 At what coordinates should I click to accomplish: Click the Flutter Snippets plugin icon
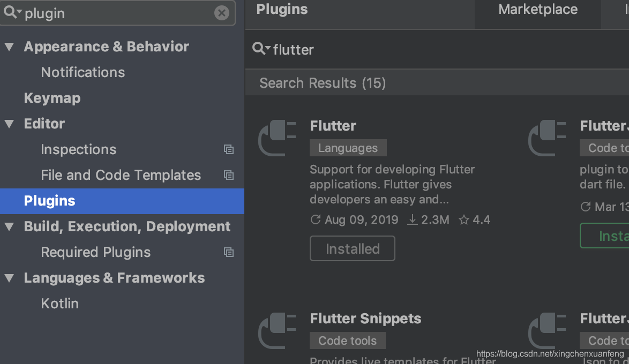pyautogui.click(x=277, y=331)
